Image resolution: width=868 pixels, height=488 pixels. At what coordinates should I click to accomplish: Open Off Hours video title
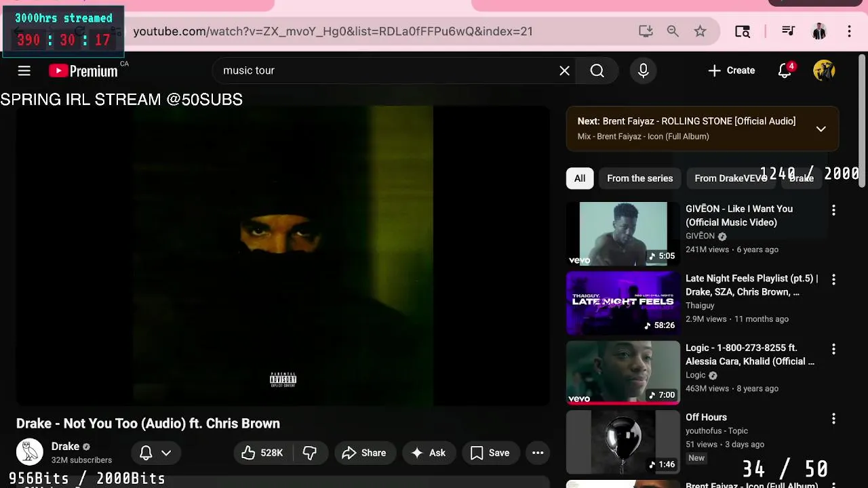[706, 418]
